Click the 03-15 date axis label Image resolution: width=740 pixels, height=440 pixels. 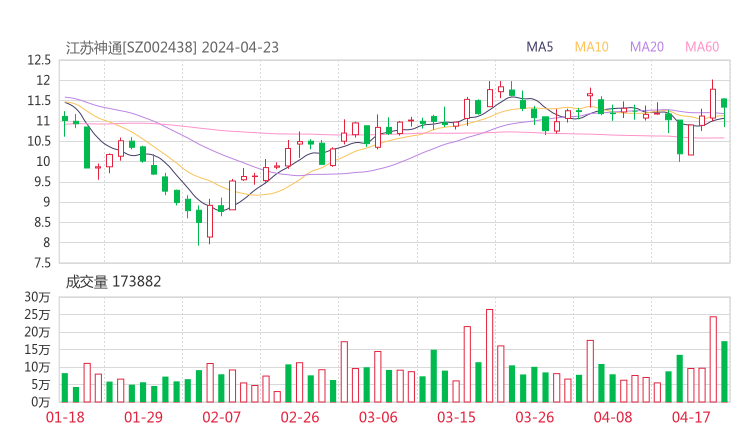[456, 417]
